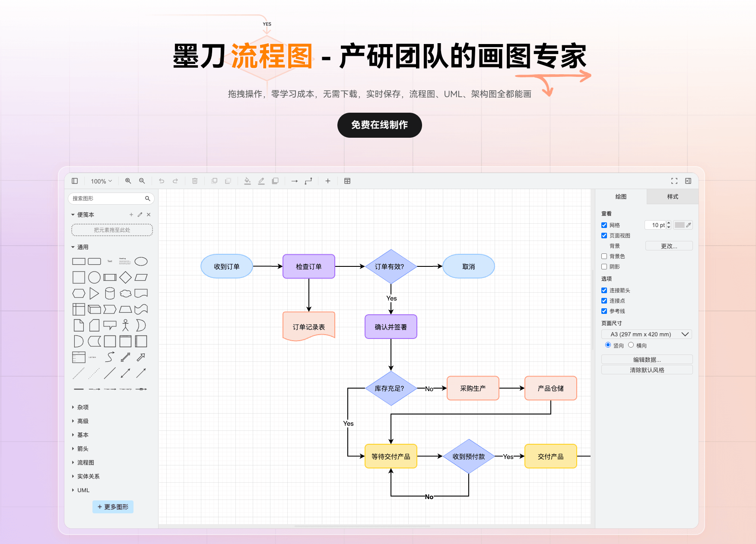
Task: Open the 100% zoom level dropdown
Action: tap(101, 181)
